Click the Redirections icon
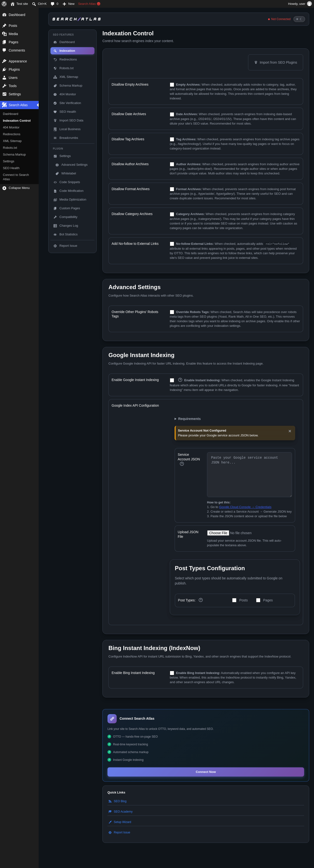314x868 pixels. point(55,60)
